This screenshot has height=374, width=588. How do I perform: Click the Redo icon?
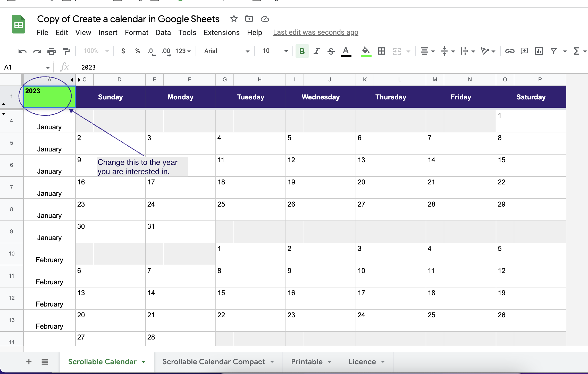click(37, 51)
